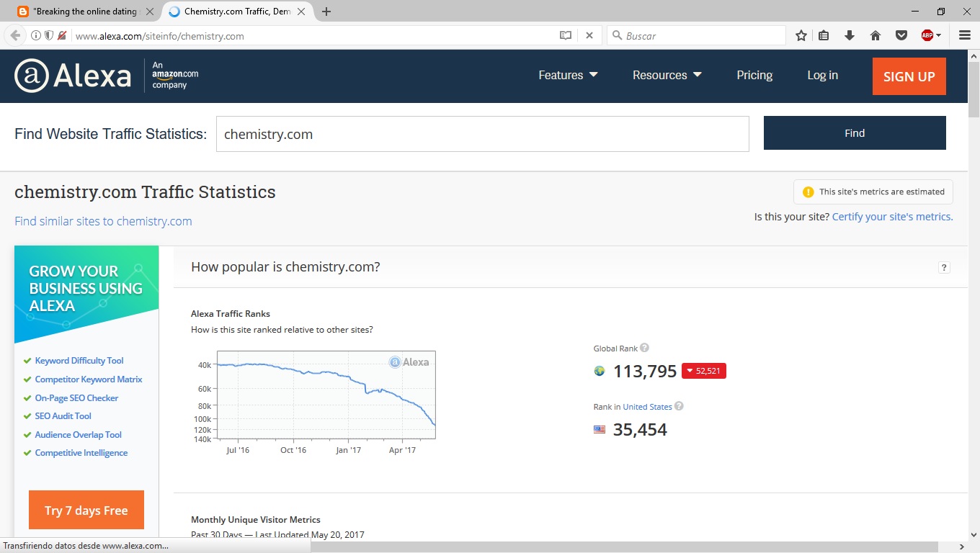
Task: Open the Adblock Plus dropdown arrow
Action: (938, 35)
